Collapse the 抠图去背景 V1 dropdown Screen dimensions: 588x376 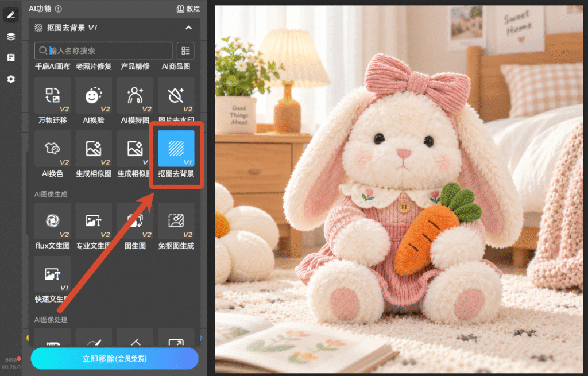point(188,28)
